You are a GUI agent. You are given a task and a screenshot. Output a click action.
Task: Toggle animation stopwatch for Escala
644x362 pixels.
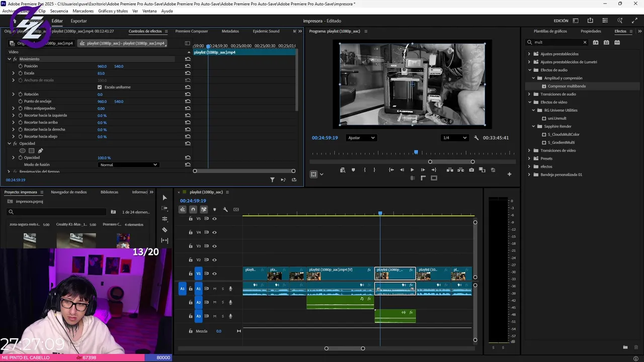pos(21,73)
